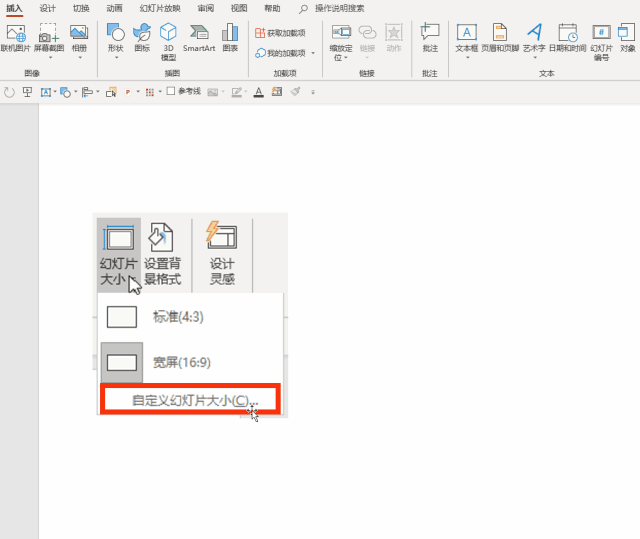Insert a chart using 图表 icon
Viewport: 640px width, 539px height.
tap(230, 38)
